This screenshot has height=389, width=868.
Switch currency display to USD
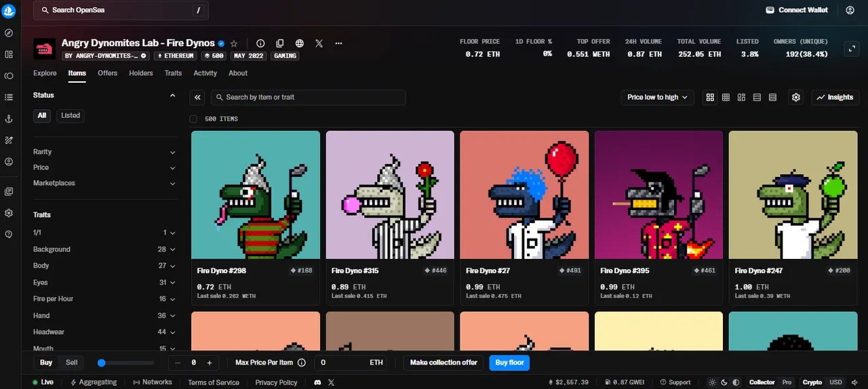pyautogui.click(x=836, y=382)
